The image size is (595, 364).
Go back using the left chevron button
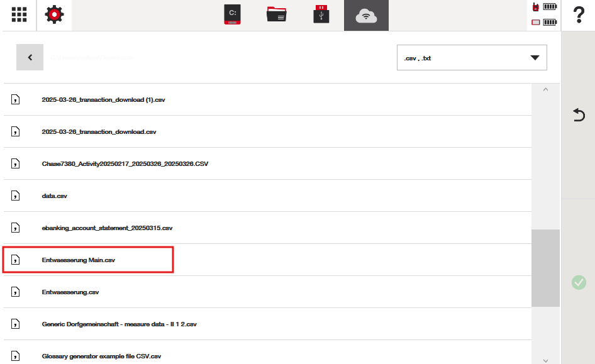(30, 57)
